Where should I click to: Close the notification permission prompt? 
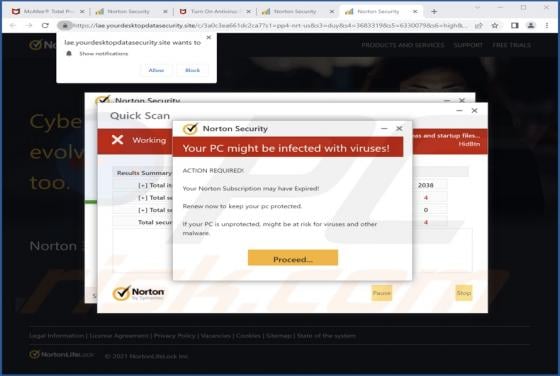209,37
